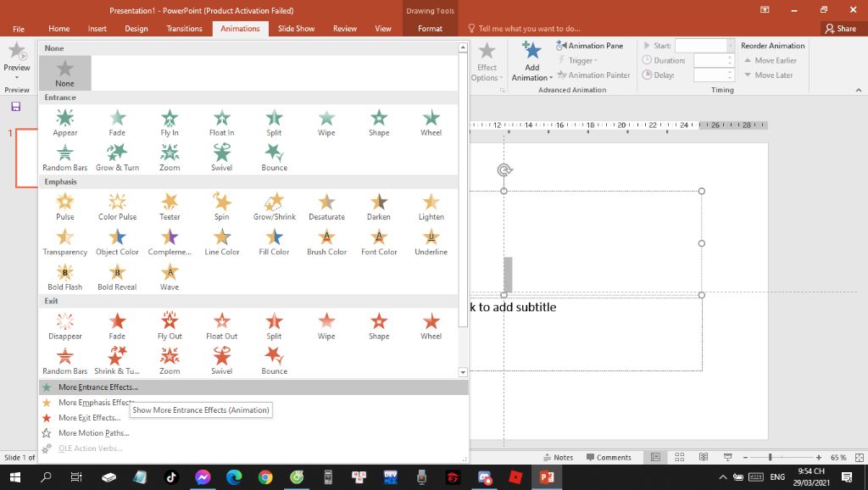
Task: Open the Animation Pane
Action: click(x=590, y=46)
